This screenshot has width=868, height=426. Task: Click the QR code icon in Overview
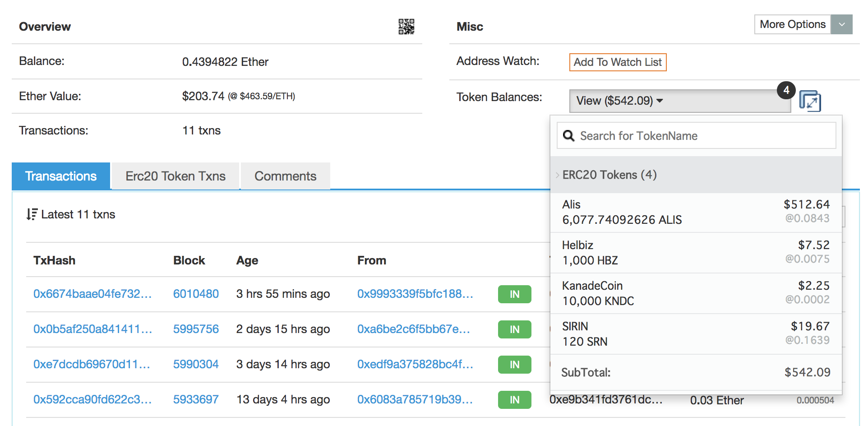pyautogui.click(x=406, y=27)
